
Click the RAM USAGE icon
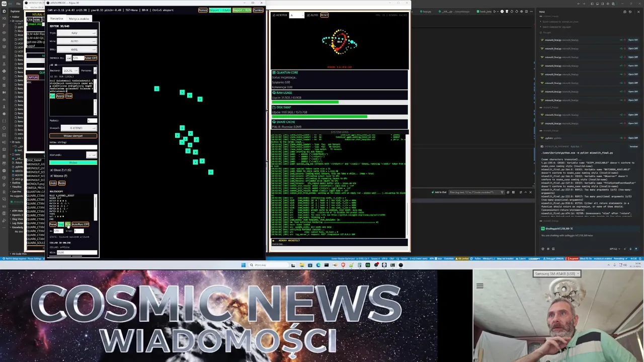click(x=274, y=93)
